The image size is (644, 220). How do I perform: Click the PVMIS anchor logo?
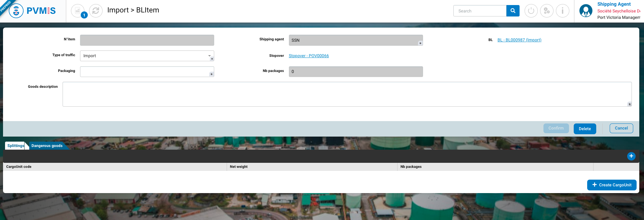pyautogui.click(x=16, y=11)
